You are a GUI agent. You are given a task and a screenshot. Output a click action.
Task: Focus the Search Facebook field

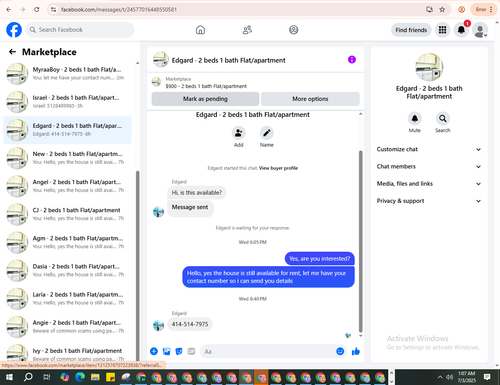click(x=80, y=30)
